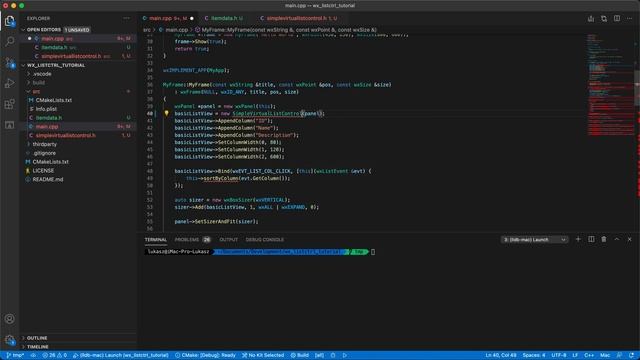Select the Terminal panel tab
The height and width of the screenshot is (360, 640).
156,240
